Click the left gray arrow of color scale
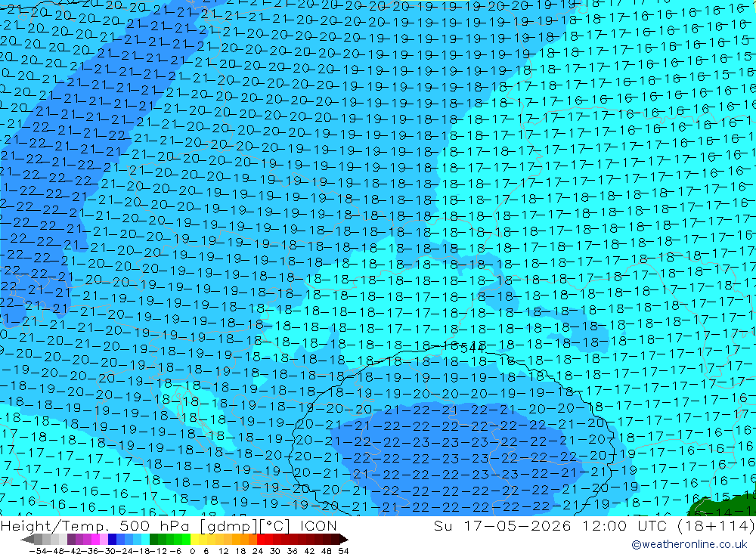This screenshot has width=756, height=554. click(27, 540)
